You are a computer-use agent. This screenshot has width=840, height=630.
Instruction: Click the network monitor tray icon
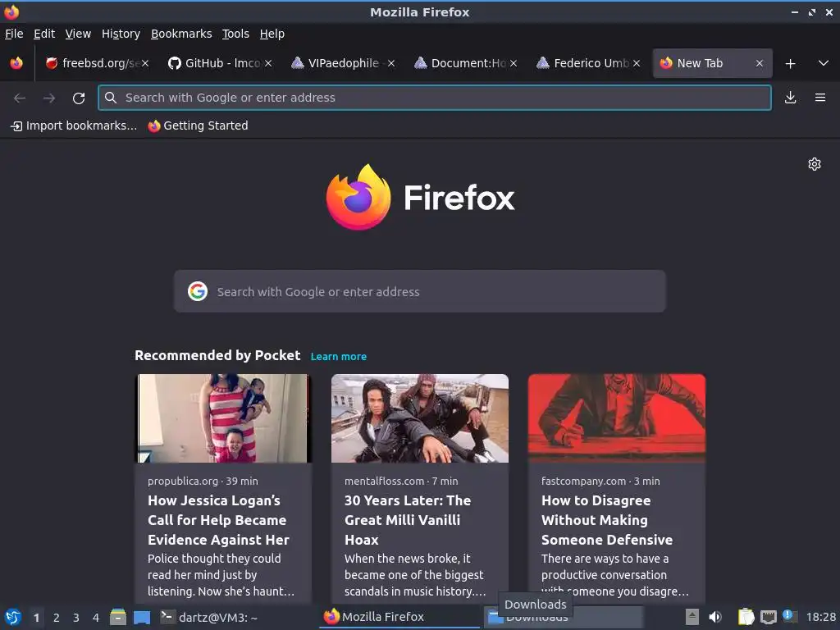pyautogui.click(x=768, y=618)
